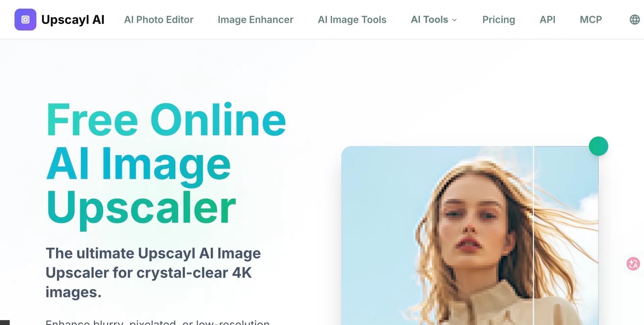Open AI Image Tools in the navigation
644x325 pixels.
[x=352, y=19]
